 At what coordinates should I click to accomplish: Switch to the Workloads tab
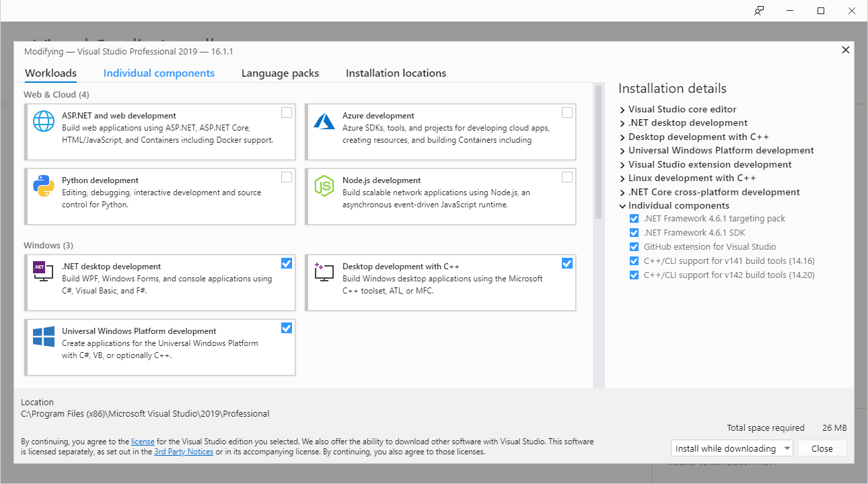tap(50, 73)
